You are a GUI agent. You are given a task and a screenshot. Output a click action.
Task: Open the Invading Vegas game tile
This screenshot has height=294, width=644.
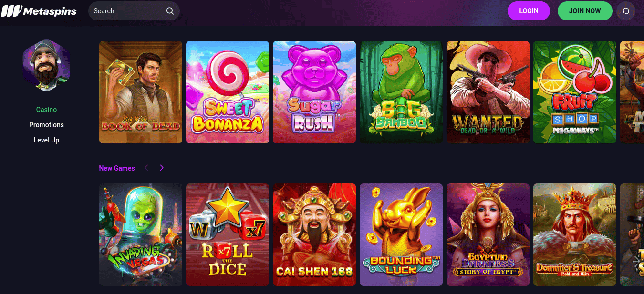[x=141, y=234]
